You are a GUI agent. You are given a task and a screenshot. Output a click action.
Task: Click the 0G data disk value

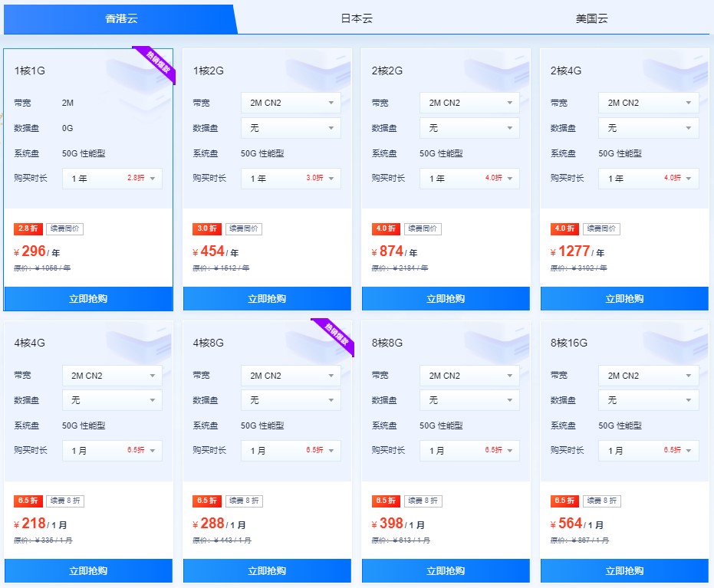pyautogui.click(x=67, y=128)
